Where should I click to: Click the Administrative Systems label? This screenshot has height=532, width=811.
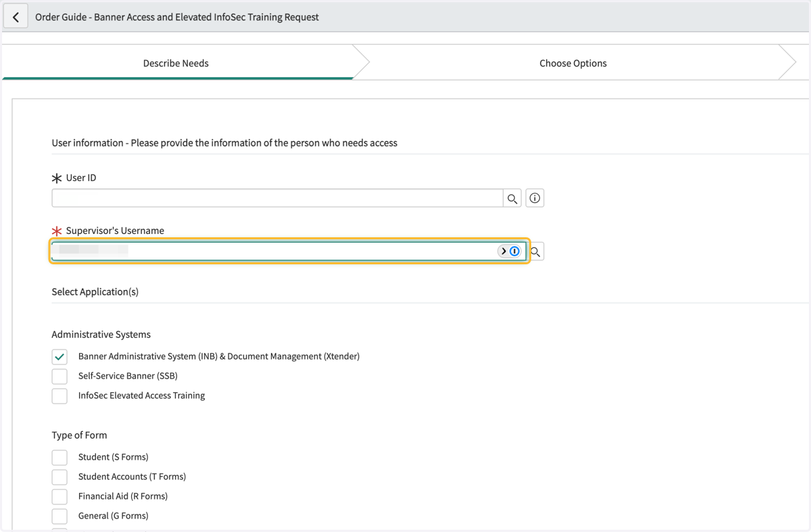pyautogui.click(x=101, y=334)
